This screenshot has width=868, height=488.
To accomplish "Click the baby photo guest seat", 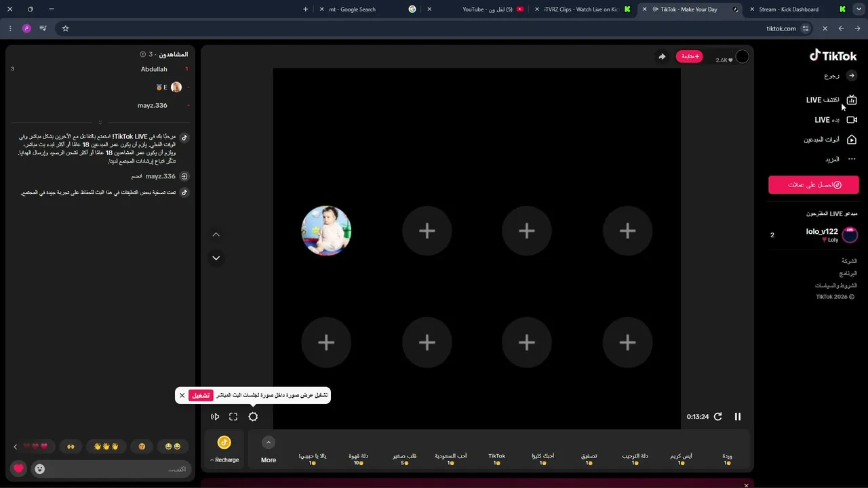I will point(326,231).
